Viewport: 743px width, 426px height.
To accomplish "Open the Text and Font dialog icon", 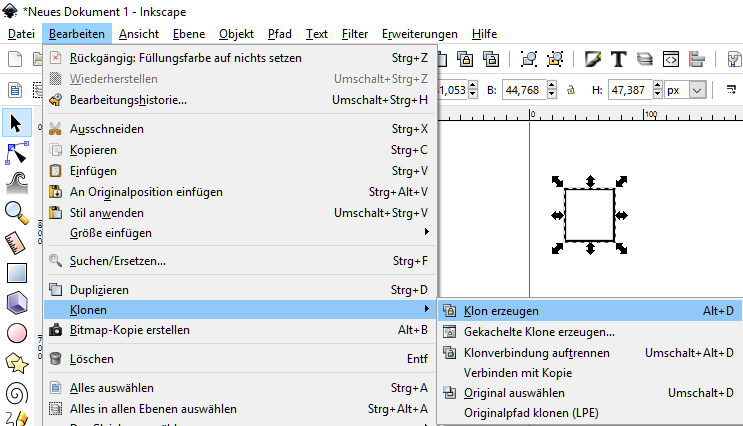I will click(x=618, y=59).
